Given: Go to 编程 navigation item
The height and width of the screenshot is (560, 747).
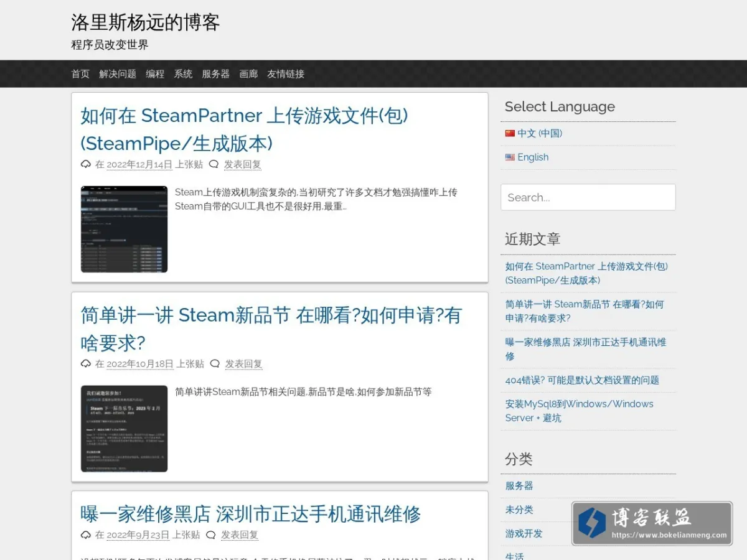Looking at the screenshot, I should (155, 73).
